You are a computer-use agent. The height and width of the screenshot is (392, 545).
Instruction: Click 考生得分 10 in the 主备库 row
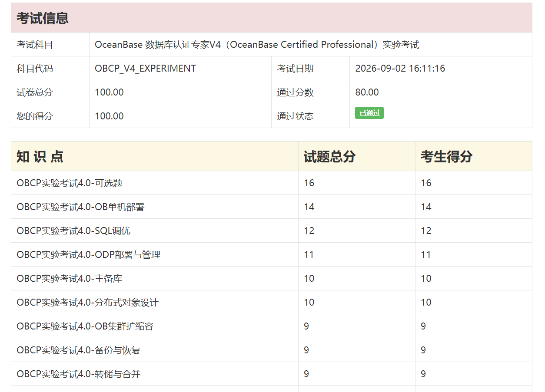pyautogui.click(x=426, y=279)
